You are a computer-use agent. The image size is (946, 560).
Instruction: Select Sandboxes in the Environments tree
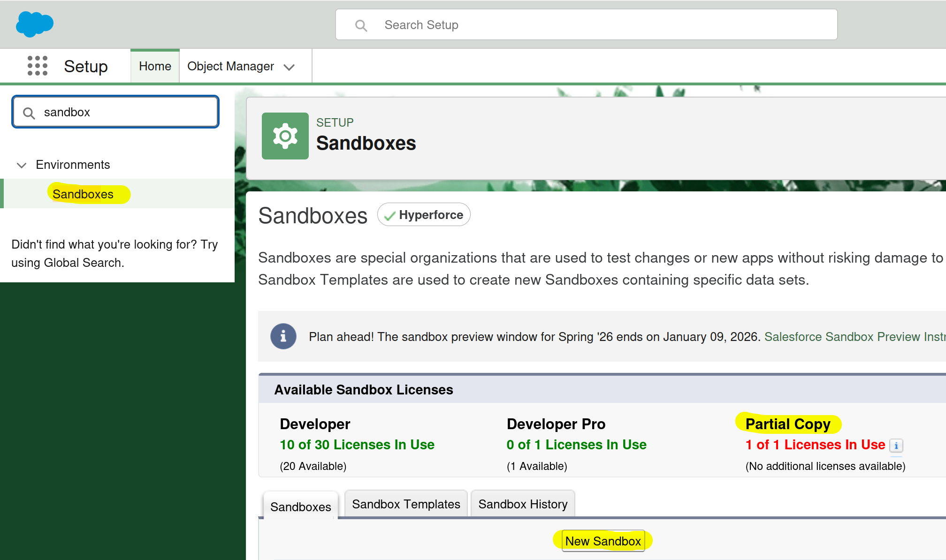(83, 194)
